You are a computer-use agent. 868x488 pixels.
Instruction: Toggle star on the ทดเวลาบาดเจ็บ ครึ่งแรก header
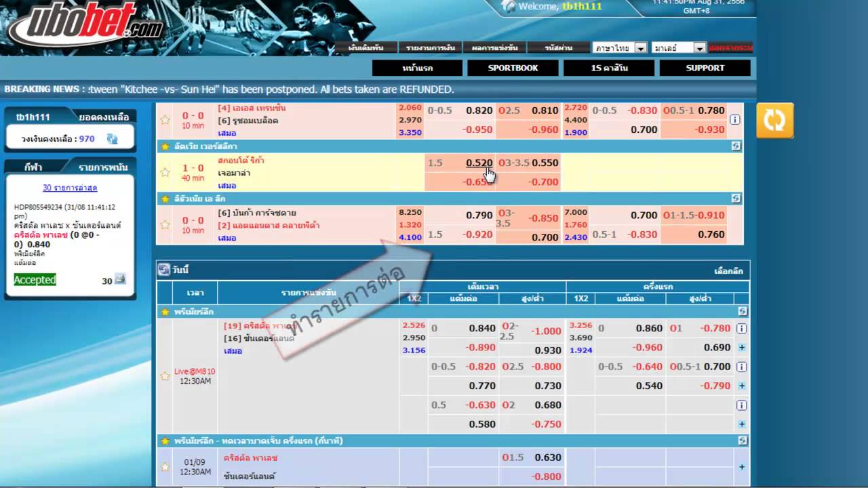coord(164,441)
